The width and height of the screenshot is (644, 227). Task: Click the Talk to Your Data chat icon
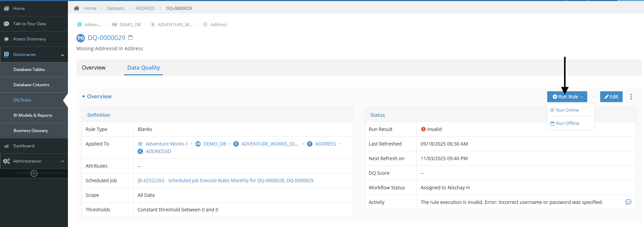click(6, 24)
